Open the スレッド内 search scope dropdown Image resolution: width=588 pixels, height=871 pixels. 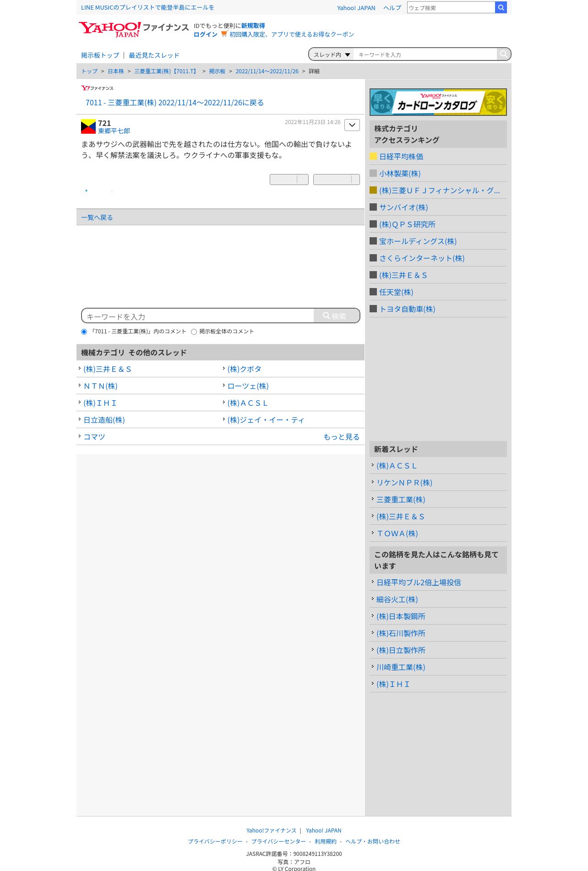pyautogui.click(x=332, y=54)
